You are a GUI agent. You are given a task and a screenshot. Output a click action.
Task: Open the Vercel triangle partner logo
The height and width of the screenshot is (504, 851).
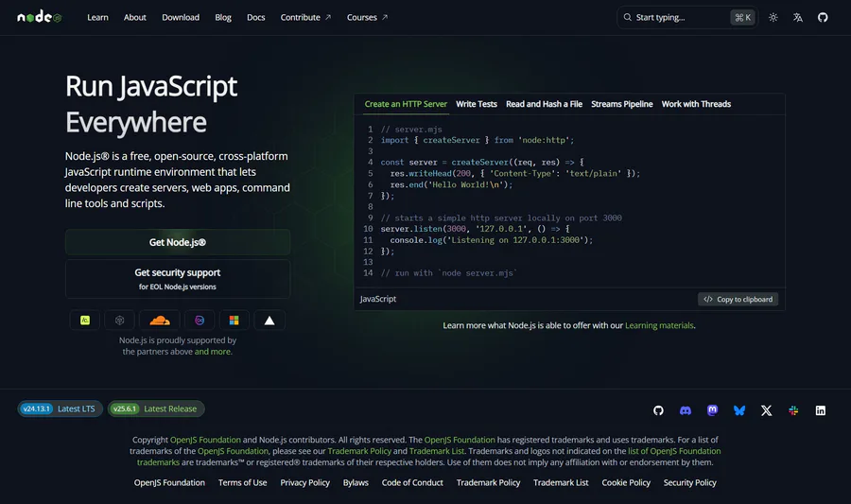269,321
